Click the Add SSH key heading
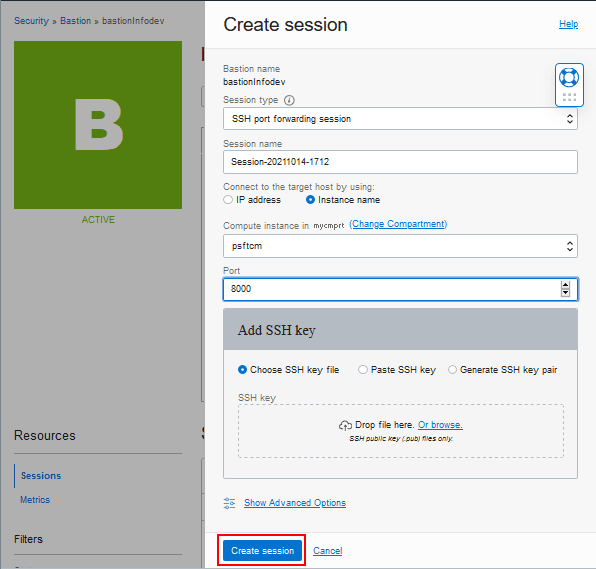This screenshot has height=569, width=596. (x=276, y=330)
